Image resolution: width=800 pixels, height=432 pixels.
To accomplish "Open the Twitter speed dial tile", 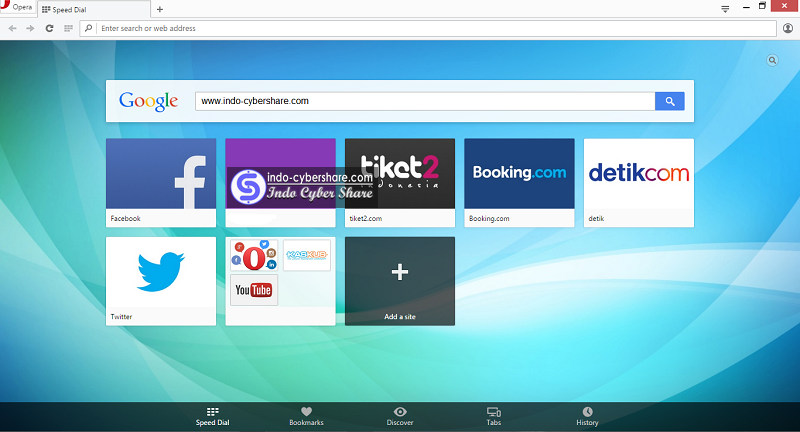I will [161, 281].
